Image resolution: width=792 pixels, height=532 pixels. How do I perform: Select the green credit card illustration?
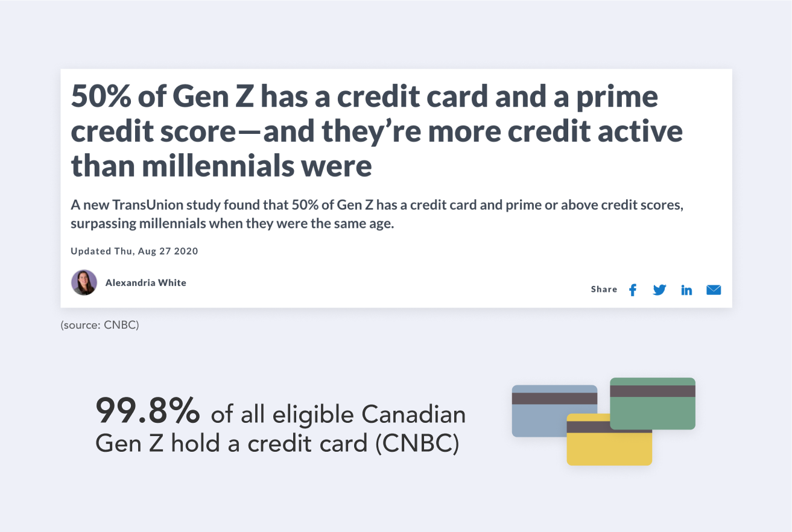(653, 404)
